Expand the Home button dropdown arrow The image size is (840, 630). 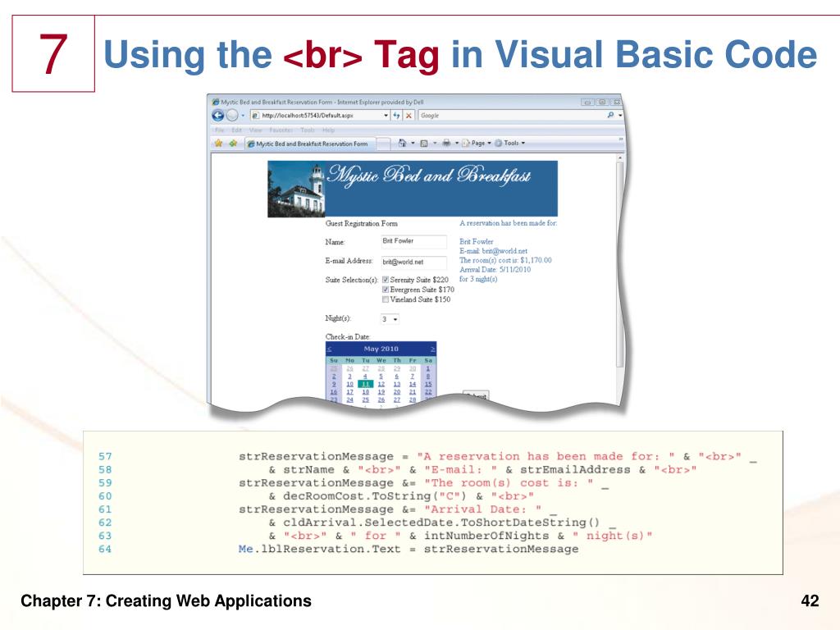click(x=413, y=143)
